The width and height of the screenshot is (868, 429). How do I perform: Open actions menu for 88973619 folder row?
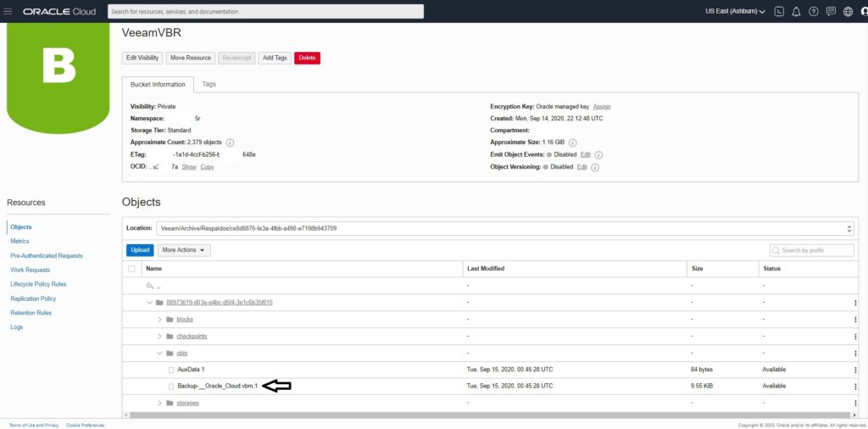[855, 303]
